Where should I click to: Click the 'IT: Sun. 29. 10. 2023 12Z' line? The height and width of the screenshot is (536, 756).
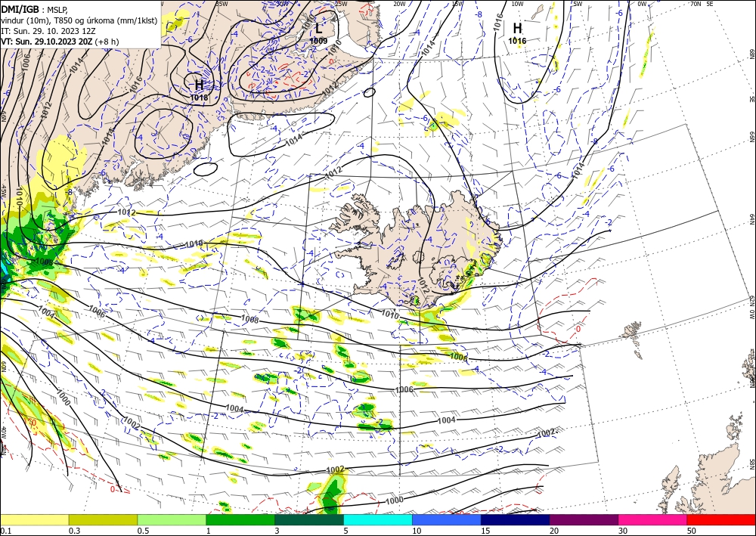pyautogui.click(x=48, y=31)
